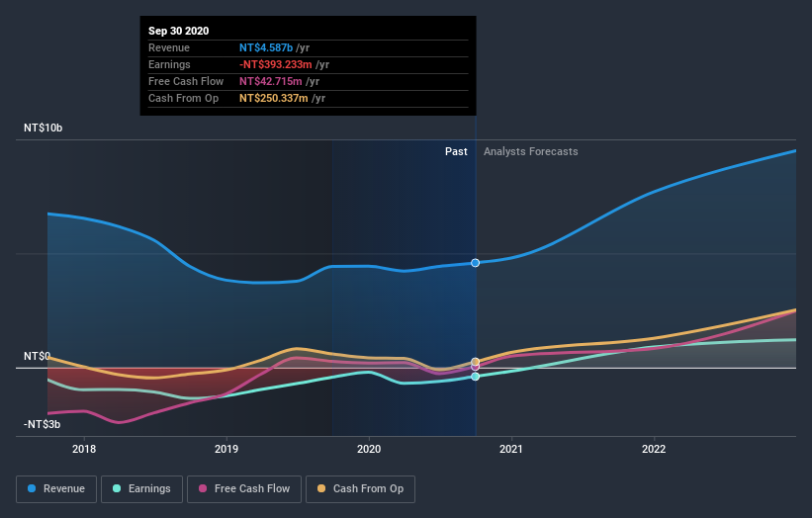The height and width of the screenshot is (518, 812).
Task: Click the 2019 x-axis label
Action: tap(226, 449)
